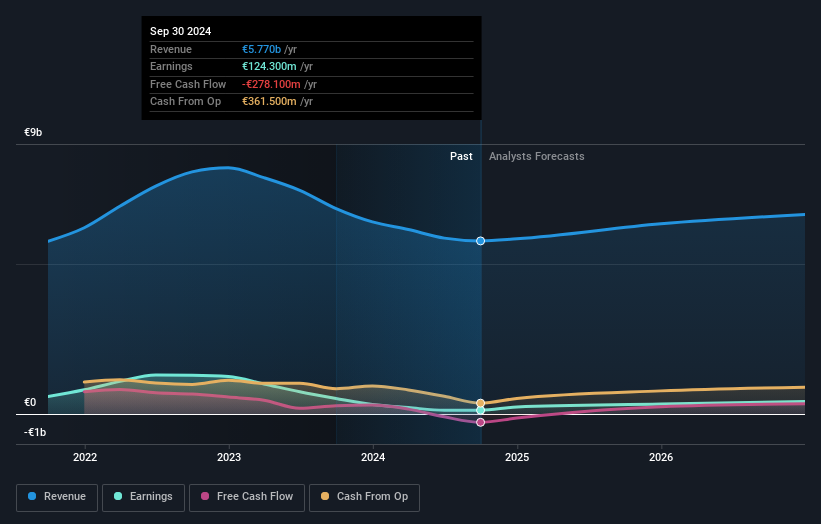
Task: Click the 2026 x-axis label
Action: tap(661, 457)
